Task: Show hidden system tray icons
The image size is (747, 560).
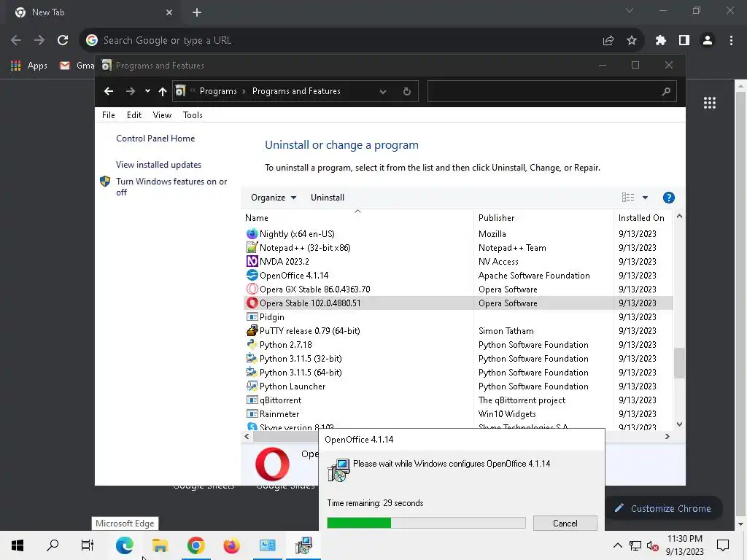Action: pyautogui.click(x=617, y=545)
